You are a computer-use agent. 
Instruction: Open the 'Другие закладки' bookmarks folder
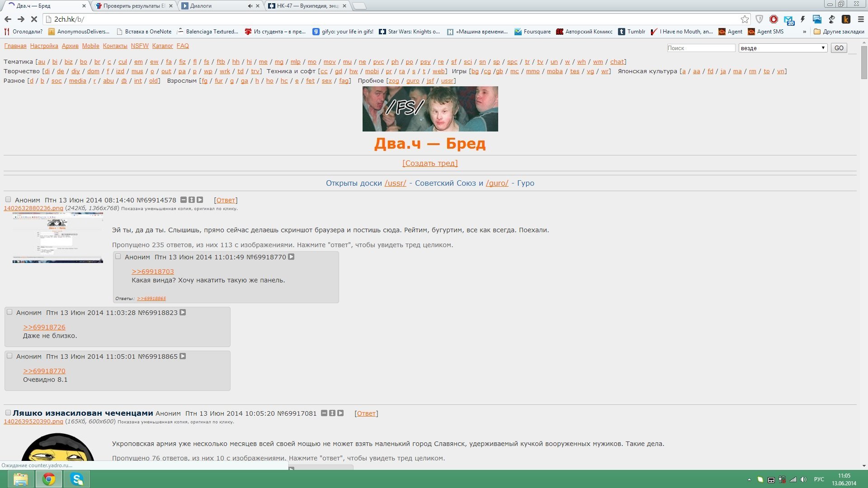(839, 32)
